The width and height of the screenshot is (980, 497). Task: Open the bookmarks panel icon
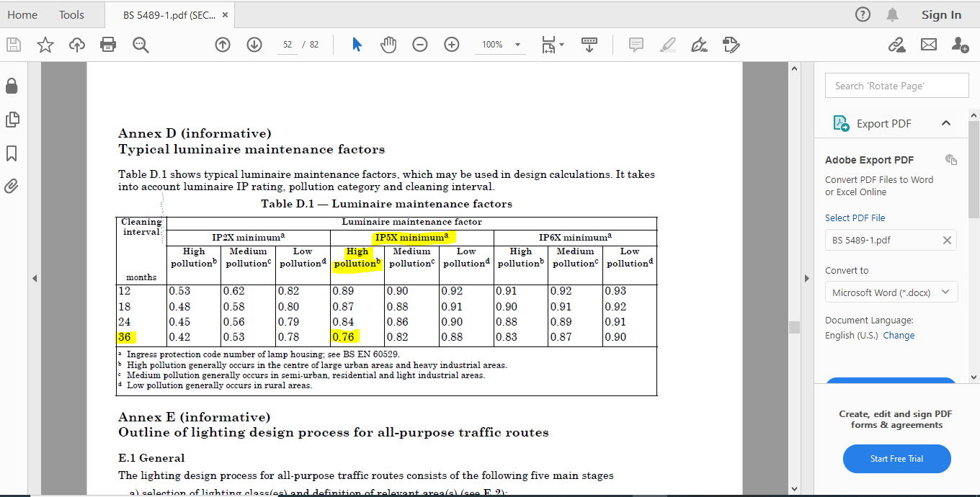(12, 153)
